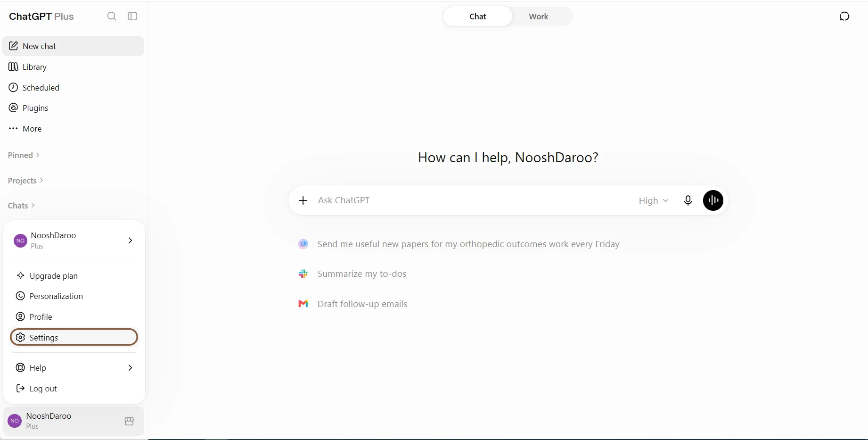Click the Plugins icon

[x=14, y=108]
